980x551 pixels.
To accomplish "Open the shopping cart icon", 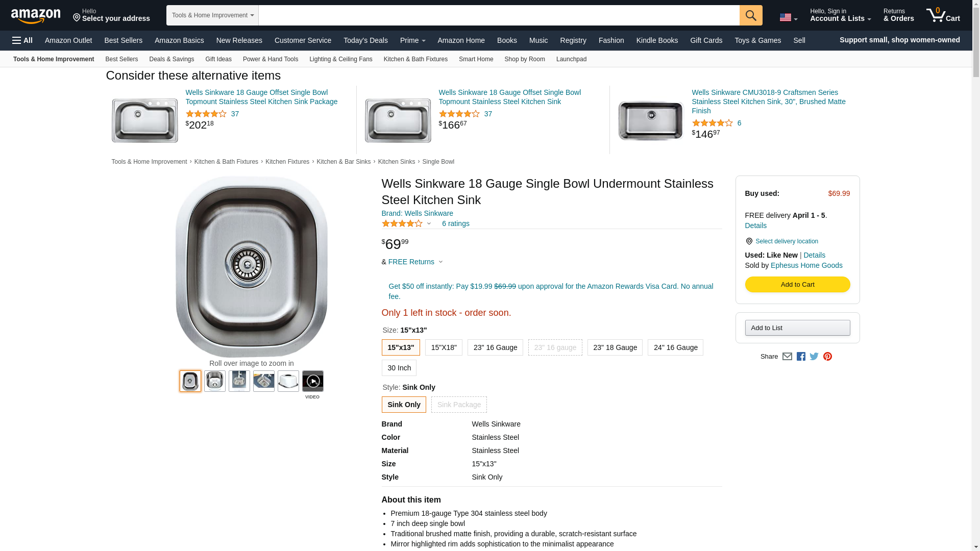I will coord(943,15).
